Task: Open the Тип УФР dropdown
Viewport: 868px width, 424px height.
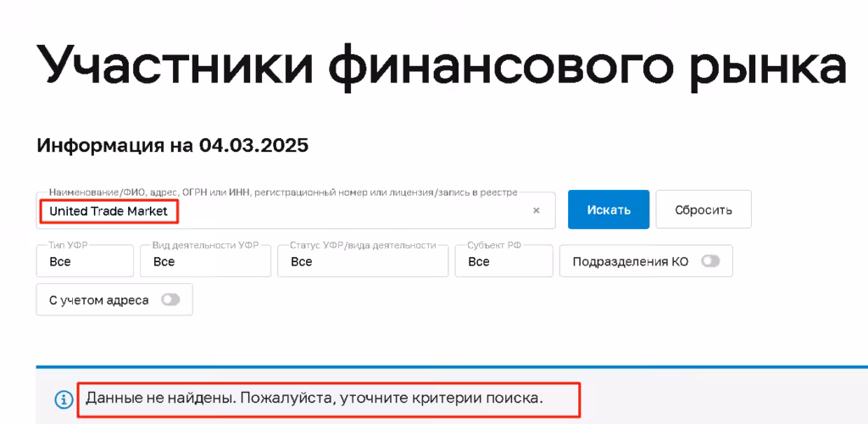Action: coord(85,261)
